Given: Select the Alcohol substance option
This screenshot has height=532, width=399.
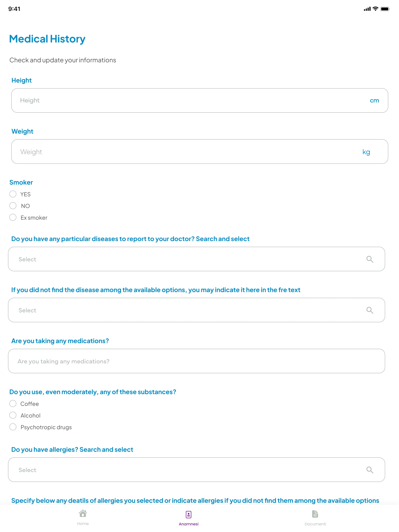Looking at the screenshot, I should click(x=13, y=415).
